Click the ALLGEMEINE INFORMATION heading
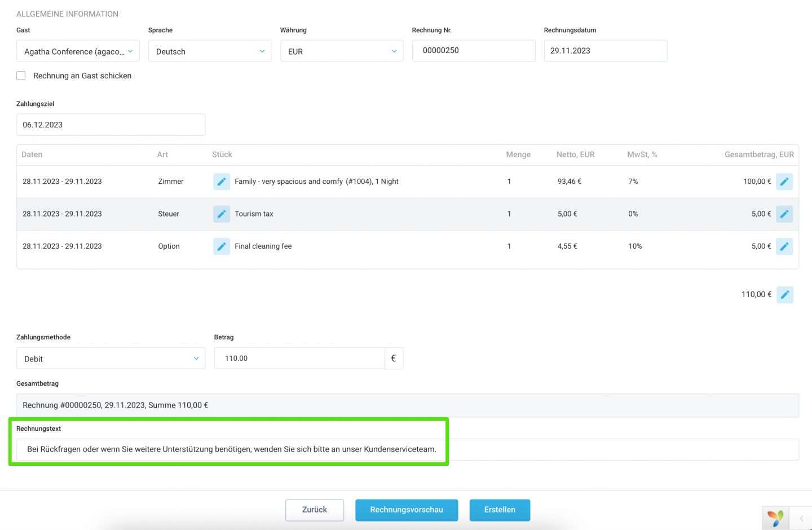This screenshot has width=812, height=530. pos(67,14)
